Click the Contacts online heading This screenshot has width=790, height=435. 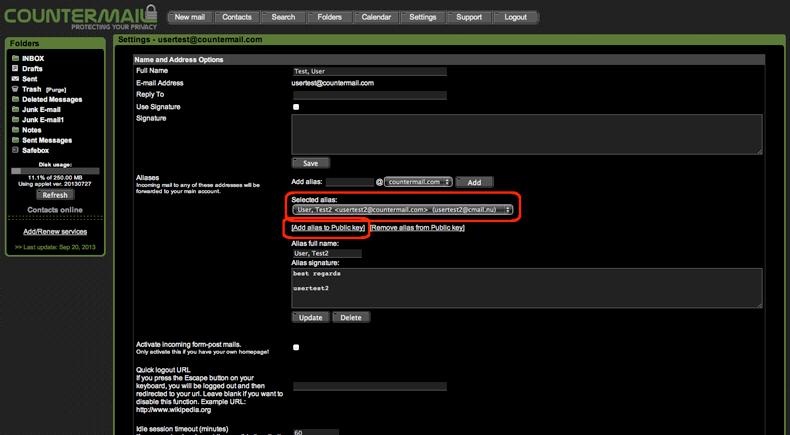point(55,210)
